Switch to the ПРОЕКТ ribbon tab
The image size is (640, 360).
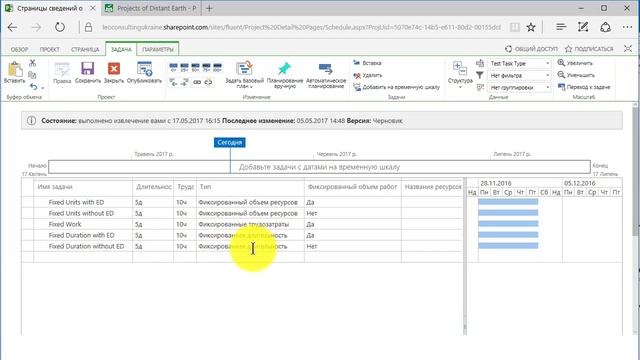pyautogui.click(x=50, y=49)
